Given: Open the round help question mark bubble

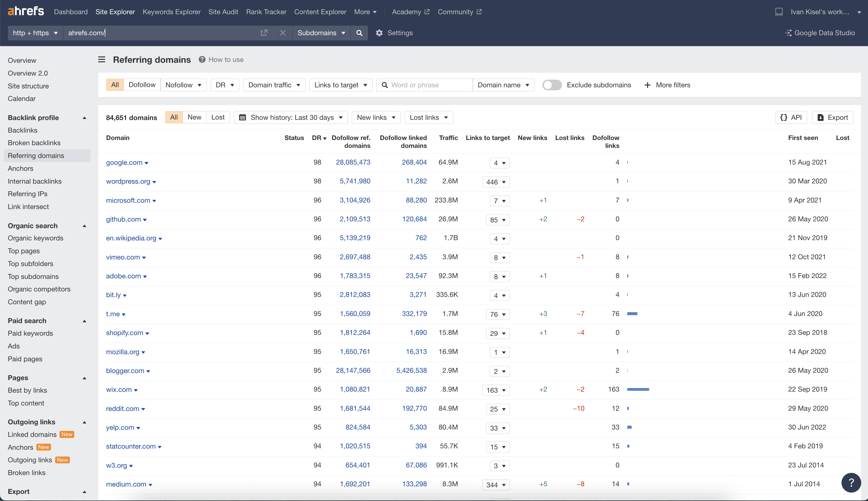Looking at the screenshot, I should [851, 482].
